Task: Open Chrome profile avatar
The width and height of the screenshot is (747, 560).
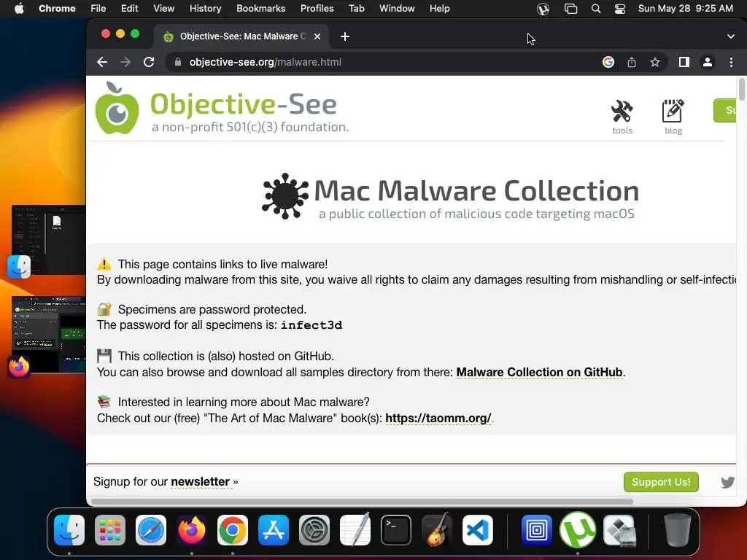Action: pyautogui.click(x=708, y=62)
